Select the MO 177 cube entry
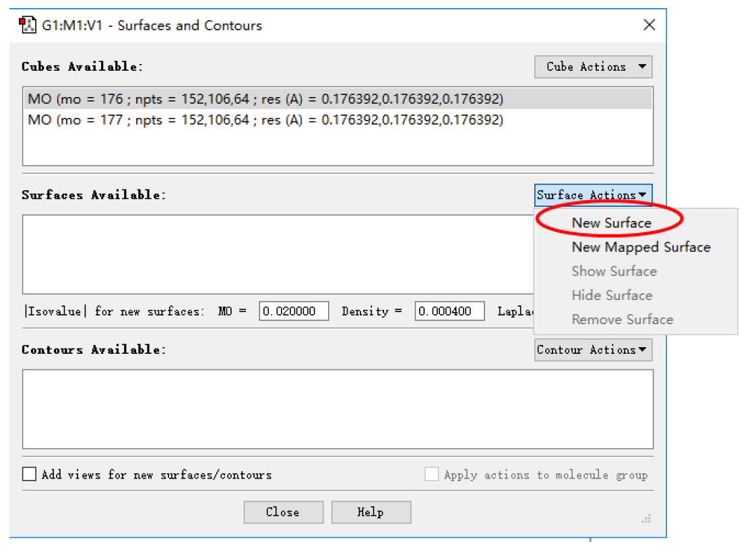 pyautogui.click(x=265, y=120)
